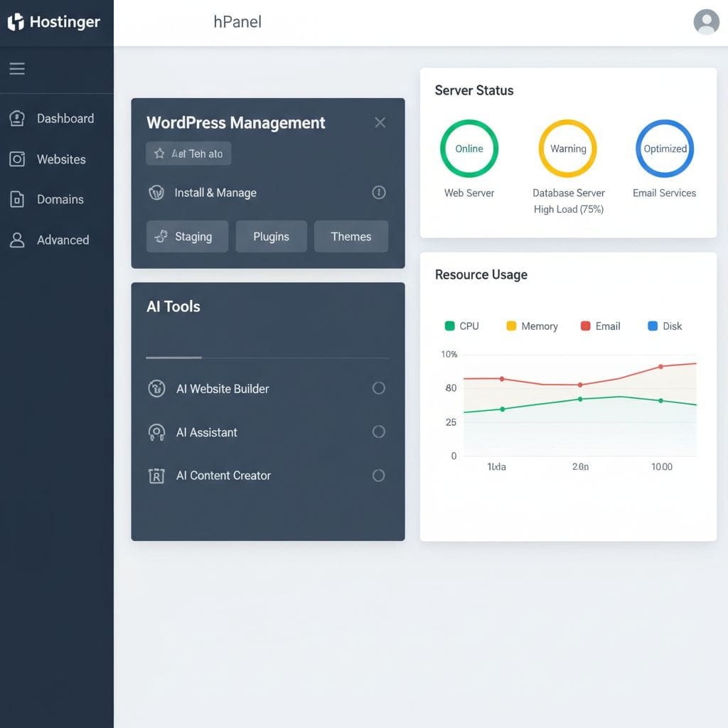728x728 pixels.
Task: Click the AI Tools active tab underline
Action: pos(173,358)
